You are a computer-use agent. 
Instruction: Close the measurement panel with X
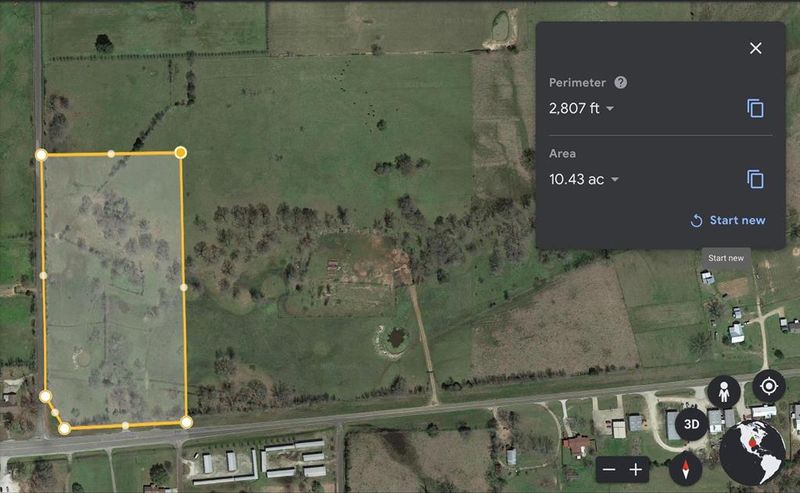click(x=756, y=48)
